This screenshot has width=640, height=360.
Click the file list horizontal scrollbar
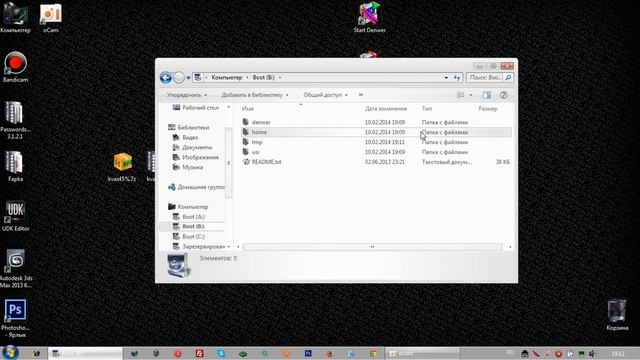point(372,247)
